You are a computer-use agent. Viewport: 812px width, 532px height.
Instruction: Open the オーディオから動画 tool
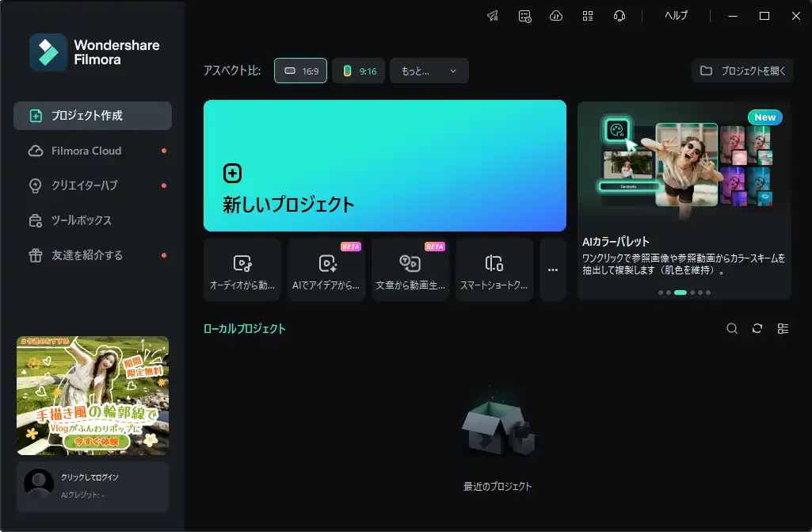(242, 270)
